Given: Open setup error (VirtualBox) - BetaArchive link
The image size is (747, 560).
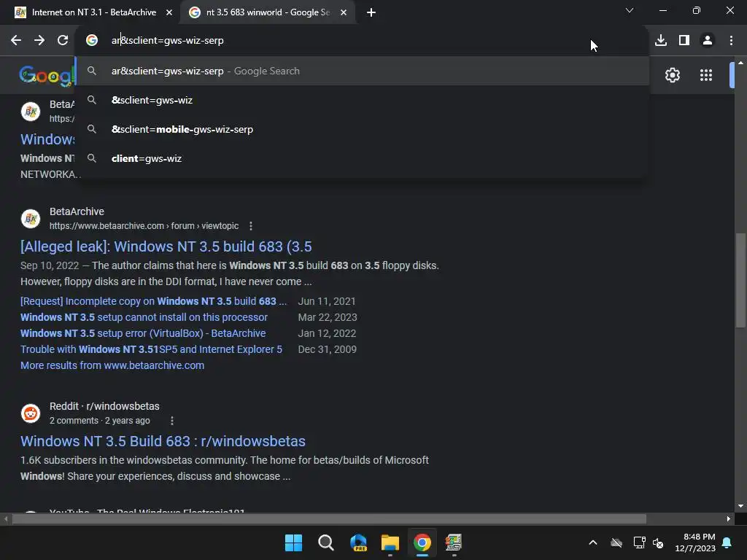Looking at the screenshot, I should (143, 333).
